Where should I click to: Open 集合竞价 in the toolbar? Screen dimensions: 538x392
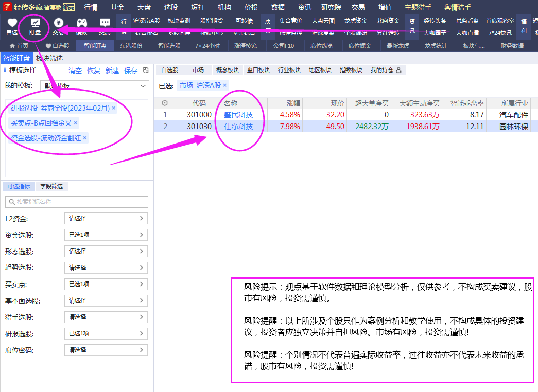pos(290,21)
